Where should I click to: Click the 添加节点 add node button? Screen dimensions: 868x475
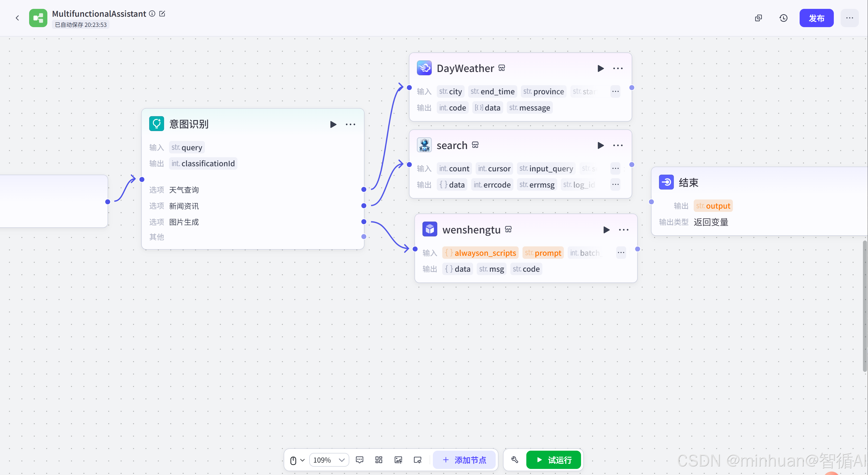click(464, 460)
